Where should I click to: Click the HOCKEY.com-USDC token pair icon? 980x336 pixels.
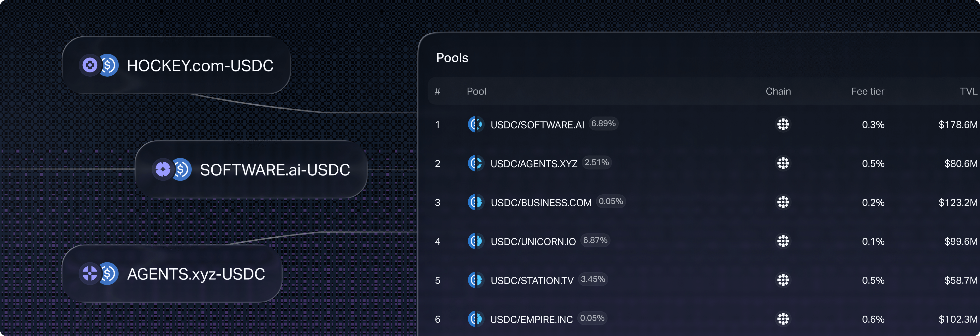[x=99, y=65]
